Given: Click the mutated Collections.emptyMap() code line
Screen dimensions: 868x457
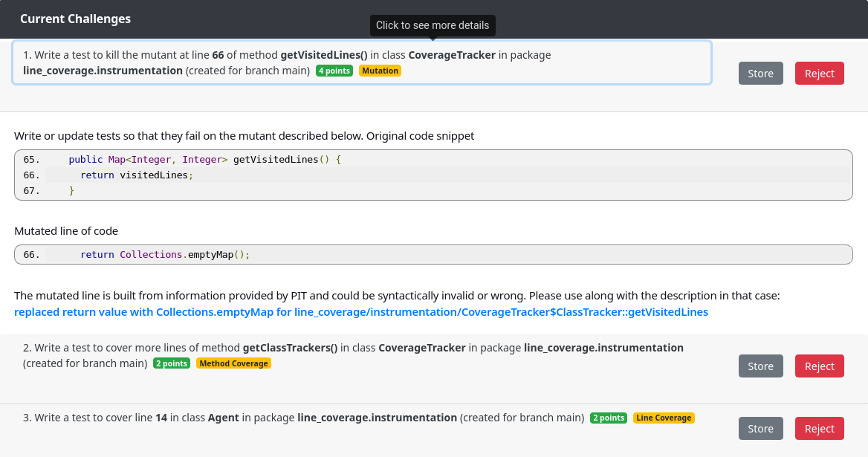Looking at the screenshot, I should [165, 255].
